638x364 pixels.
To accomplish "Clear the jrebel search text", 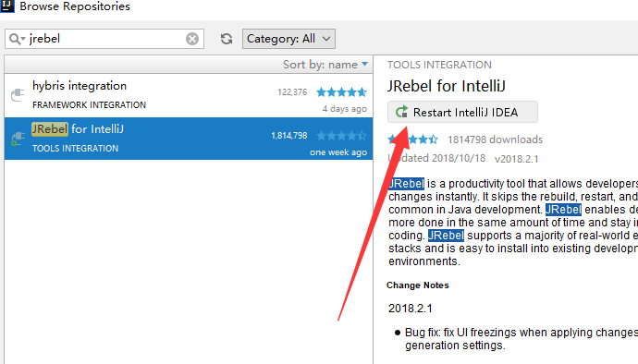I will (192, 39).
